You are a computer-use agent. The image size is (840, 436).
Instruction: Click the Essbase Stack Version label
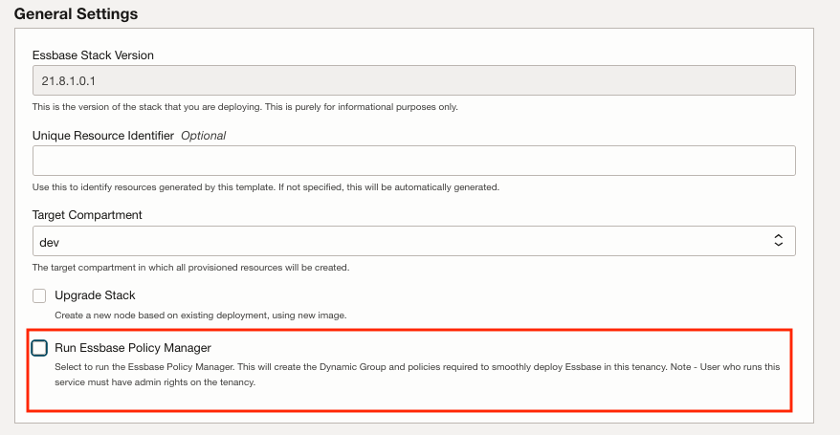(93, 55)
